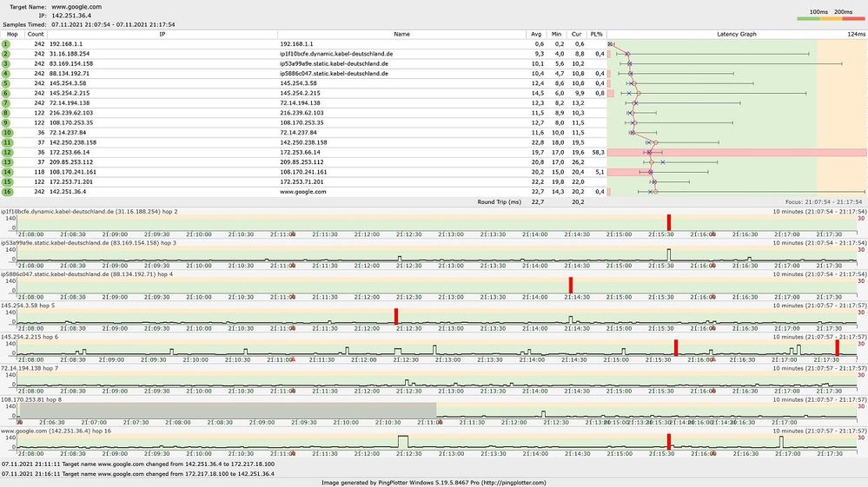868x487 pixels.
Task: Pick the hop 7 circle icon
Action: 6,103
